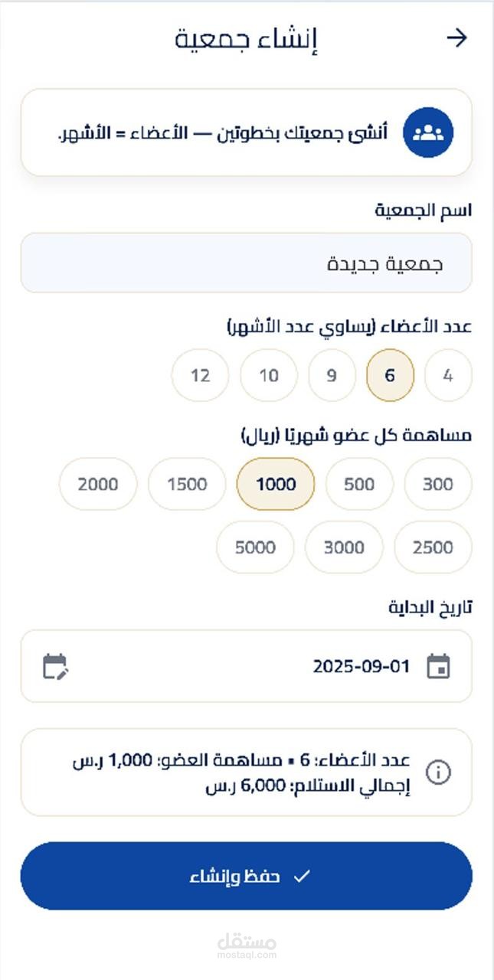This screenshot has width=494, height=980.
Task: Pick 10 members chip
Action: tap(268, 376)
